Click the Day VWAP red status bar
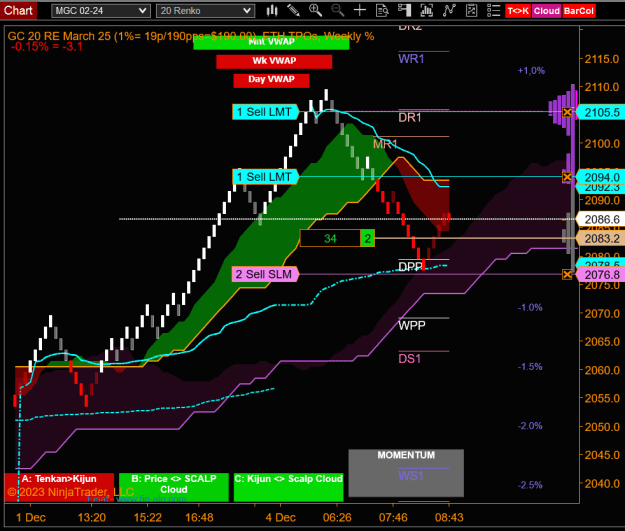This screenshot has height=531, width=625. pos(271,80)
